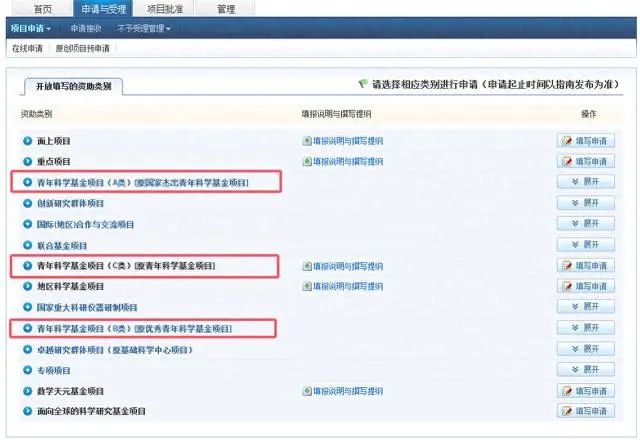Screen dimensions: 640x440
Task: Click the green flag icon before 请选择相应类别
Action: coord(362,86)
